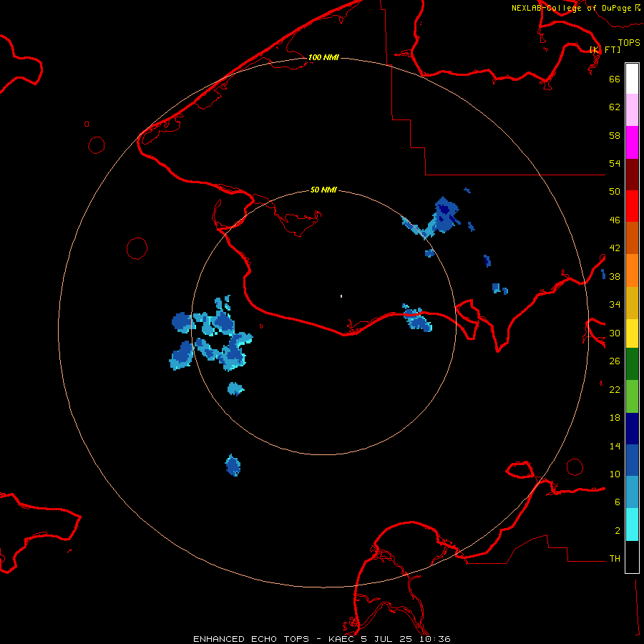Click the gold legend swatch by 38
Viewport: 644px width, 644px height.
point(632,303)
